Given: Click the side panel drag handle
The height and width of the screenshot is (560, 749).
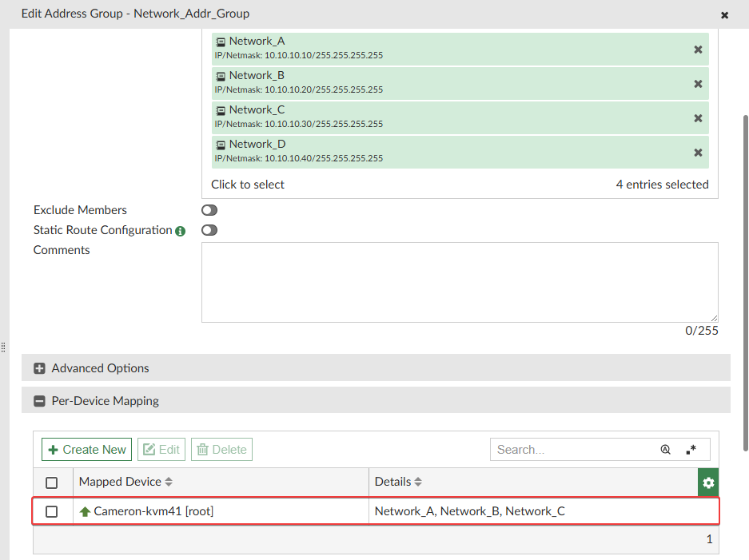Looking at the screenshot, I should tap(3, 347).
